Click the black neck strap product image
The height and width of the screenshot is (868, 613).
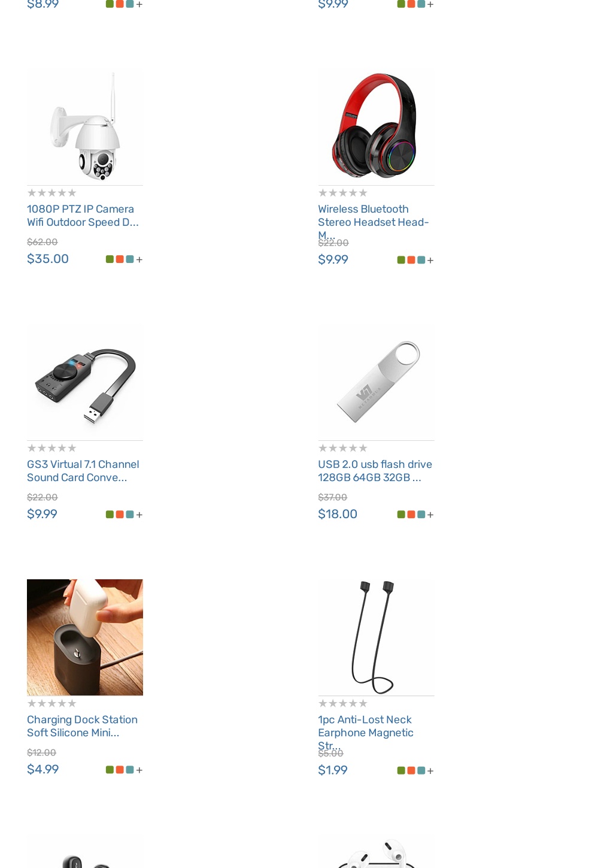(376, 637)
